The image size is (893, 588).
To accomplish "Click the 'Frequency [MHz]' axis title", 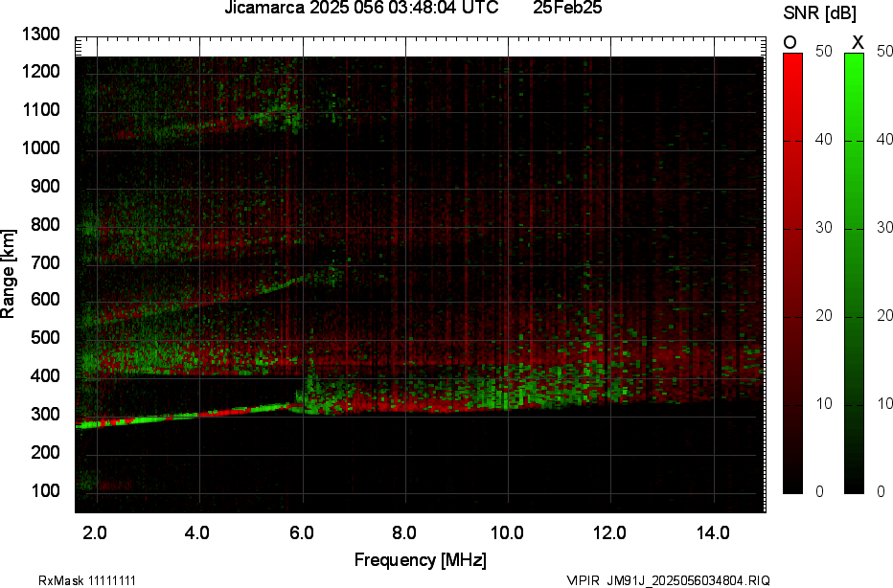I will pyautogui.click(x=421, y=560).
